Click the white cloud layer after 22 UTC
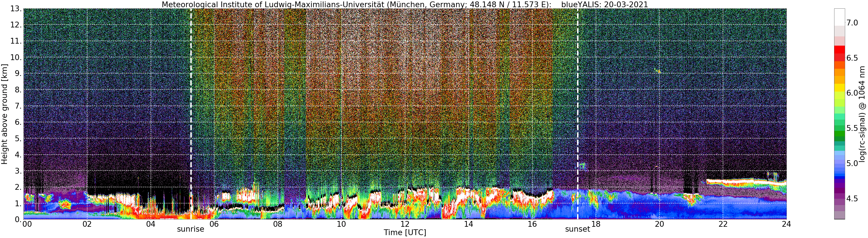The image size is (868, 238). [x=746, y=183]
